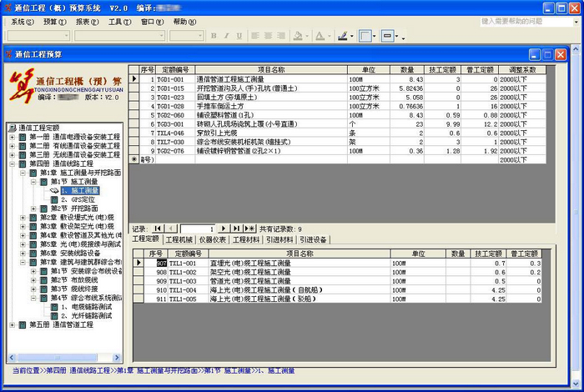Click the line color pen icon
584x392 pixels.
point(343,36)
